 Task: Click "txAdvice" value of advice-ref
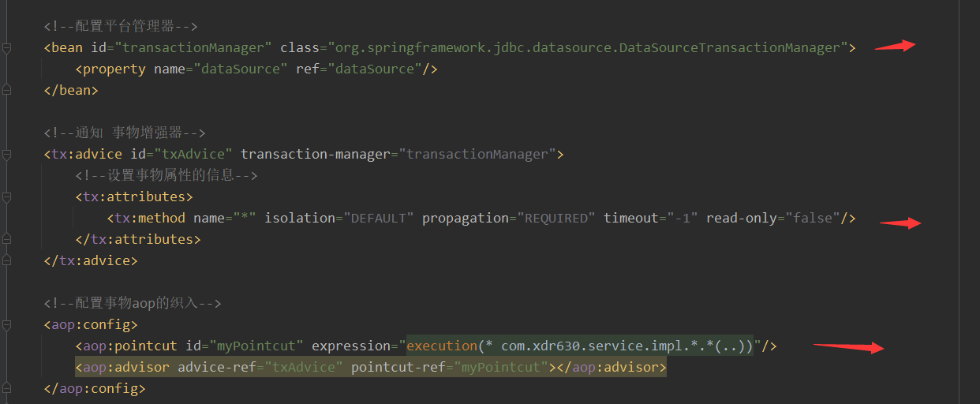(300, 368)
